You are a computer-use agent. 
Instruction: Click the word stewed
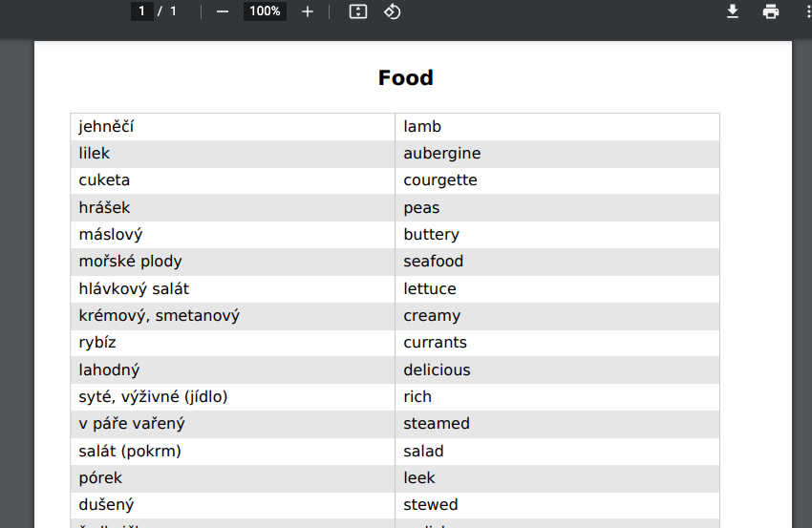tap(430, 505)
